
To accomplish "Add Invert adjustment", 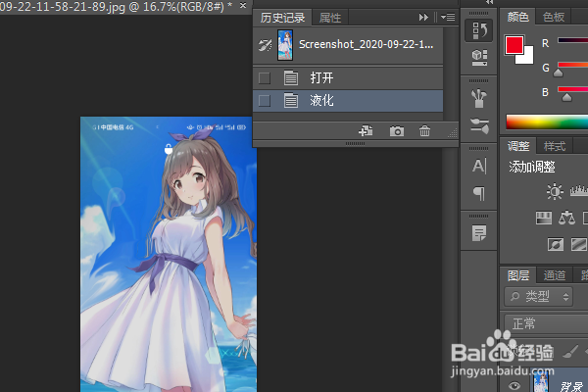I will [x=556, y=245].
